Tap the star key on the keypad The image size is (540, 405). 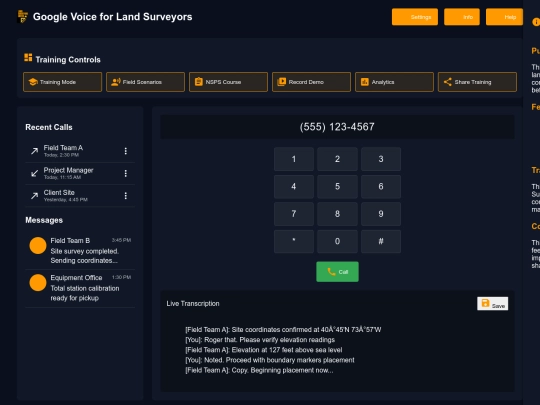294,241
